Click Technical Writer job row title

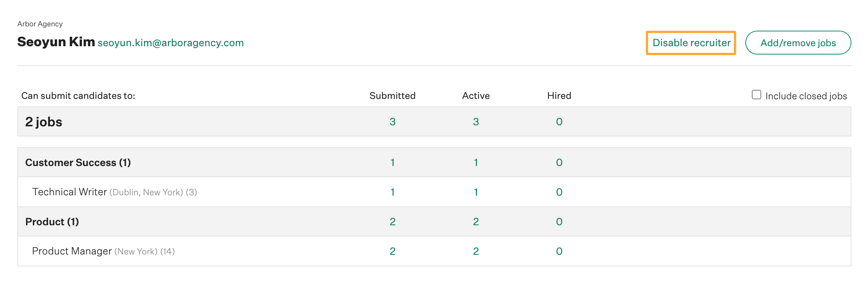(70, 192)
